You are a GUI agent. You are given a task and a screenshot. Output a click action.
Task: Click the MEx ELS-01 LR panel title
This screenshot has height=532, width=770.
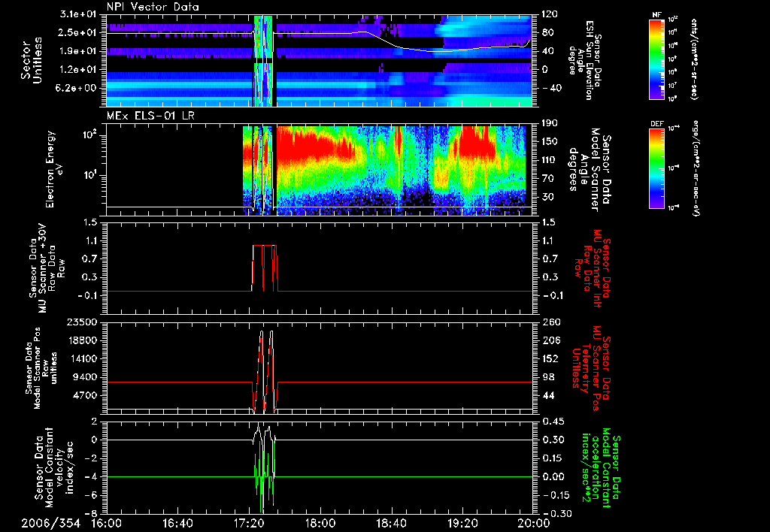pos(152,116)
